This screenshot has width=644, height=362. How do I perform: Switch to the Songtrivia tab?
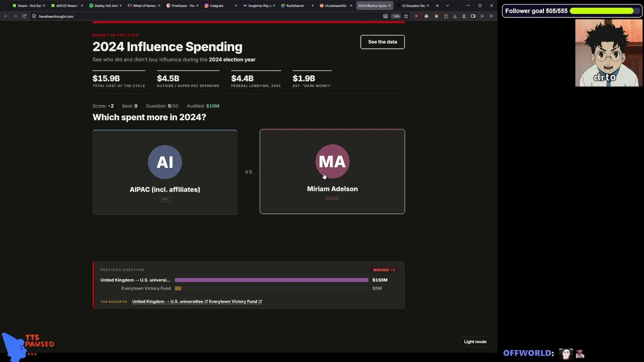[259, 6]
